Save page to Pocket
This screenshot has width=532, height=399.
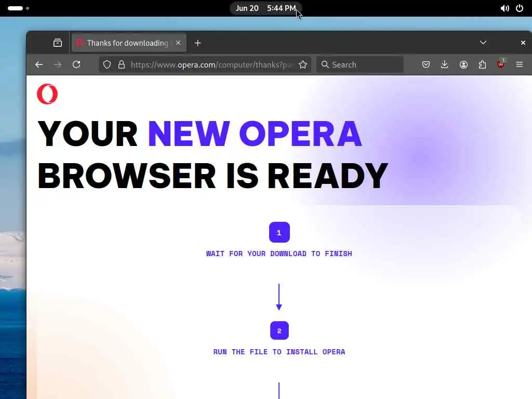426,64
